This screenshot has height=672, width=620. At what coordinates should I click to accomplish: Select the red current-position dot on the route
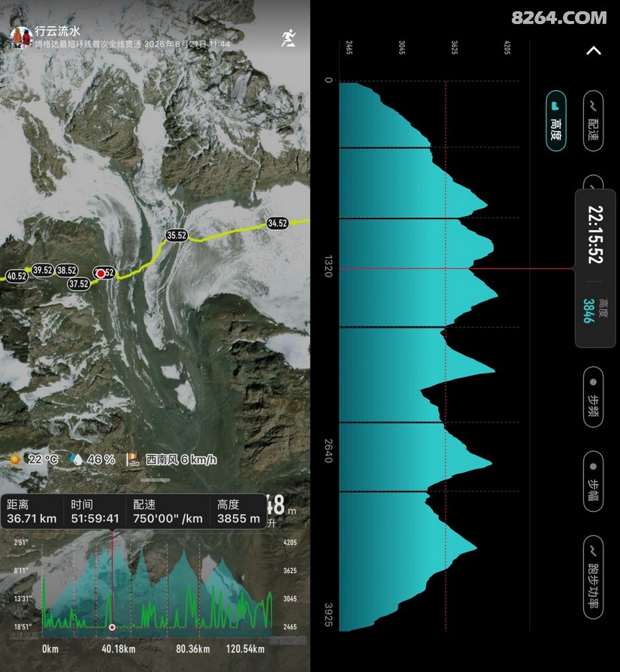pyautogui.click(x=101, y=274)
